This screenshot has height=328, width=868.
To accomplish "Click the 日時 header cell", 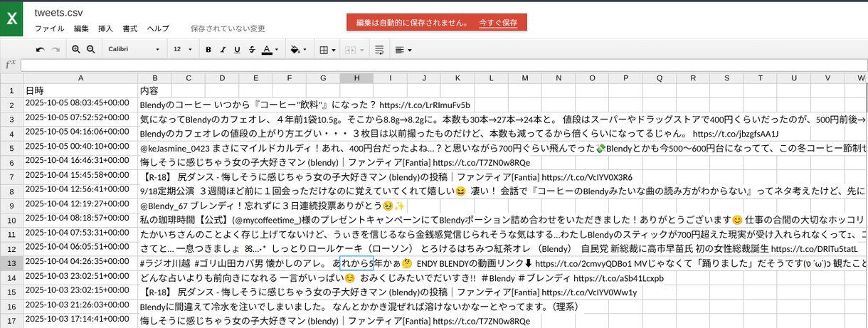I will tap(80, 90).
